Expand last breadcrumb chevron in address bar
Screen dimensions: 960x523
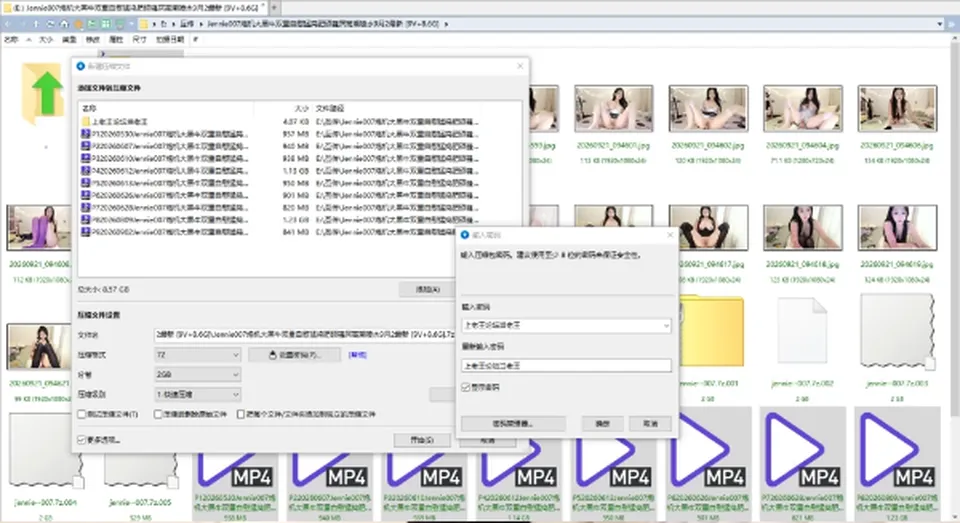[446, 24]
